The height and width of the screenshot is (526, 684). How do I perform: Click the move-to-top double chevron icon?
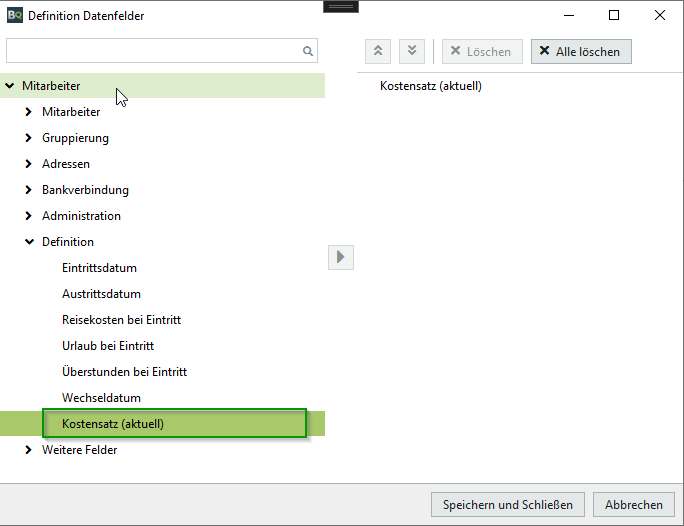coord(378,51)
